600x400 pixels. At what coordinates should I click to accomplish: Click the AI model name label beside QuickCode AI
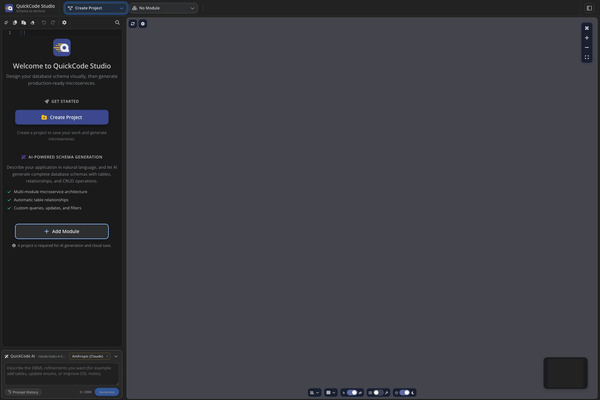(52, 356)
